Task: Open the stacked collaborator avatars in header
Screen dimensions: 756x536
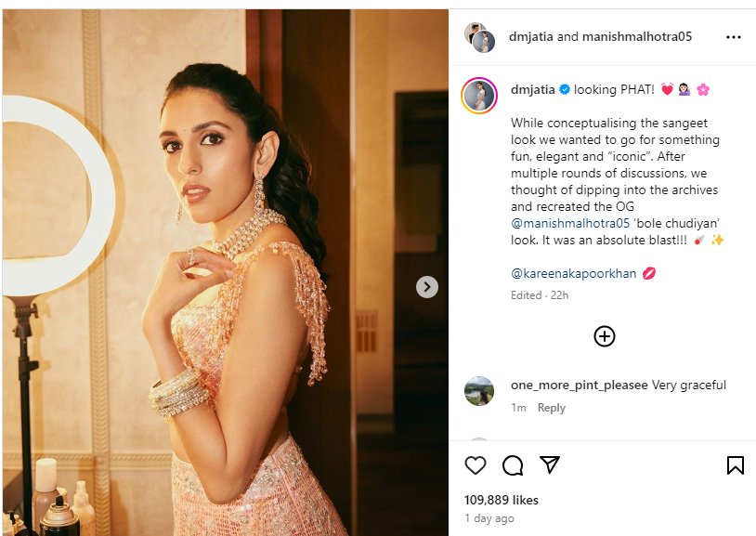Action: (x=479, y=37)
